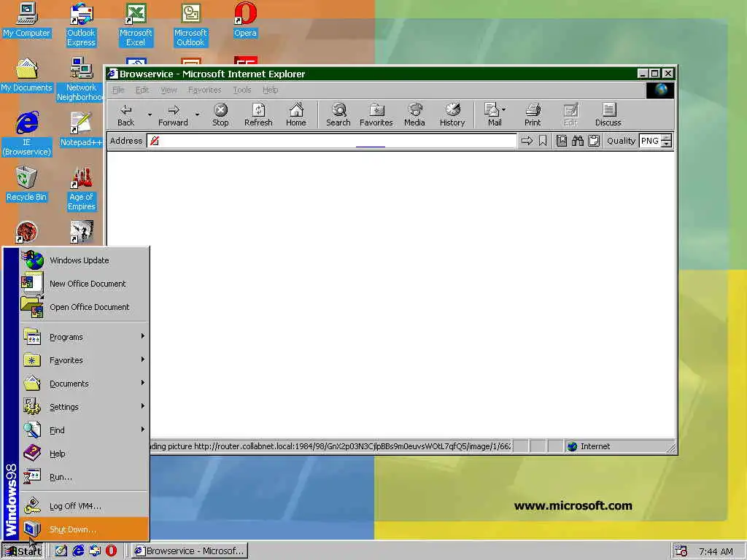Click the Forward toolbar button
The image size is (747, 560).
(173, 115)
